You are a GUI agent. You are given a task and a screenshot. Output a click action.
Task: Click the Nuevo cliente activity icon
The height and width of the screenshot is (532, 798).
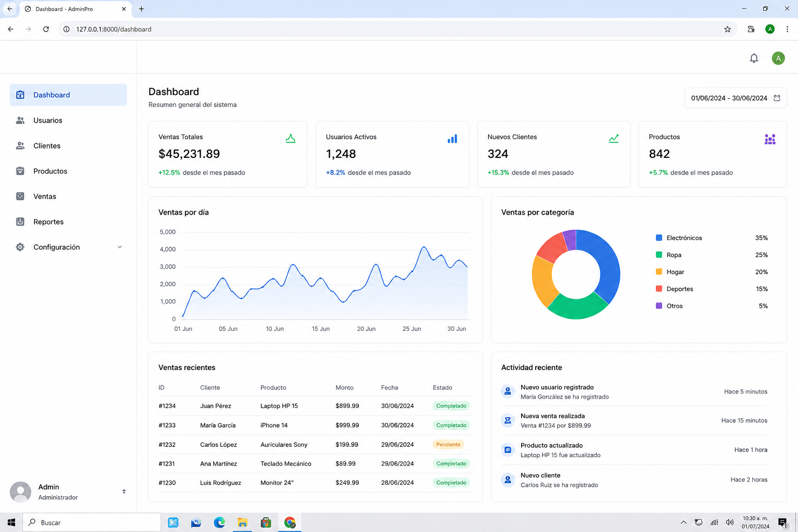tap(508, 480)
